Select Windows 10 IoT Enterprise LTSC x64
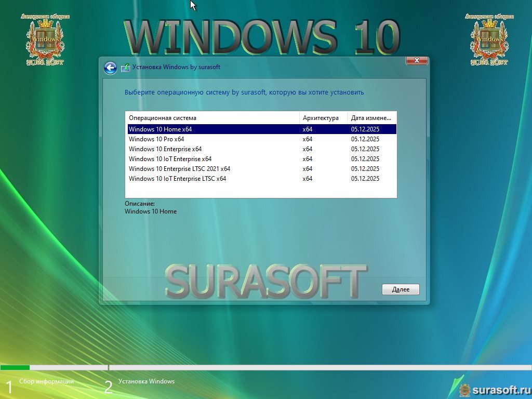Image resolution: width=532 pixels, height=399 pixels. [x=262, y=179]
